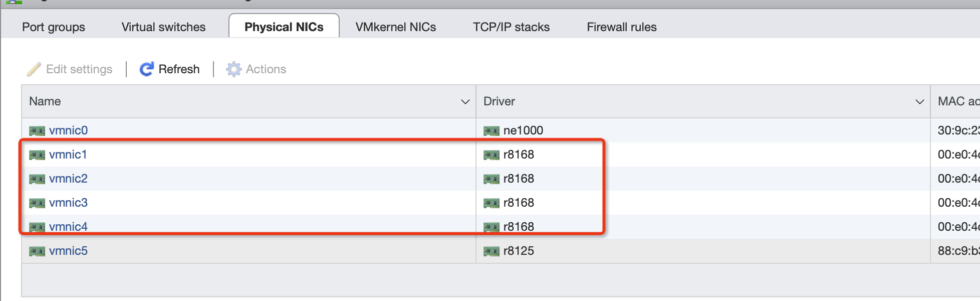Open the Virtual switches tab
The width and height of the screenshot is (980, 301).
tap(163, 27)
